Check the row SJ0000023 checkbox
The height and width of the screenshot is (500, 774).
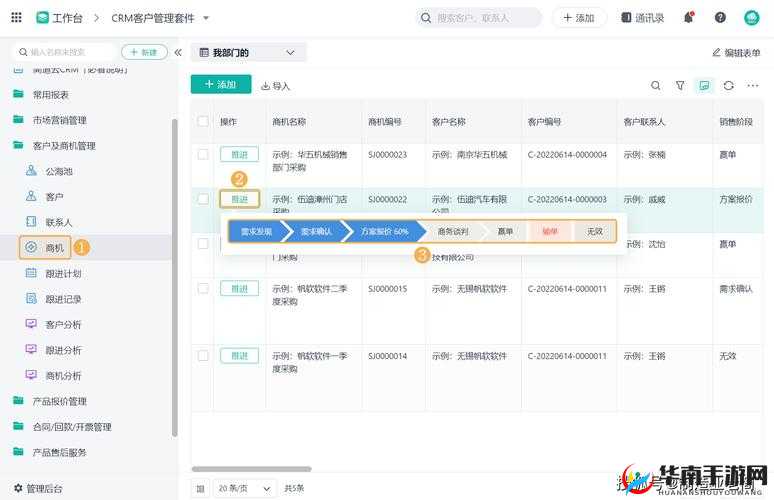coord(203,154)
